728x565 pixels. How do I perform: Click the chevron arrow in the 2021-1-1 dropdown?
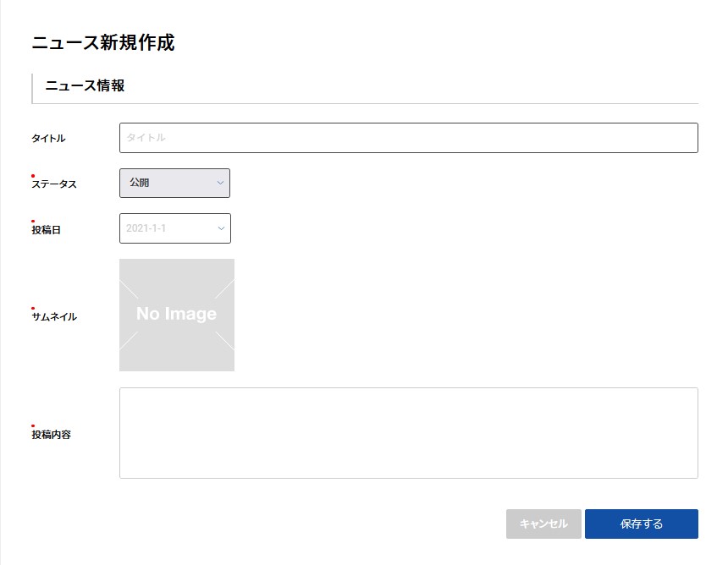pyautogui.click(x=221, y=228)
